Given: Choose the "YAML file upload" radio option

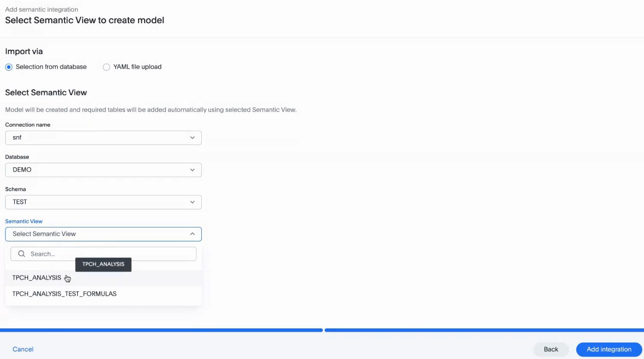Looking at the screenshot, I should [106, 67].
